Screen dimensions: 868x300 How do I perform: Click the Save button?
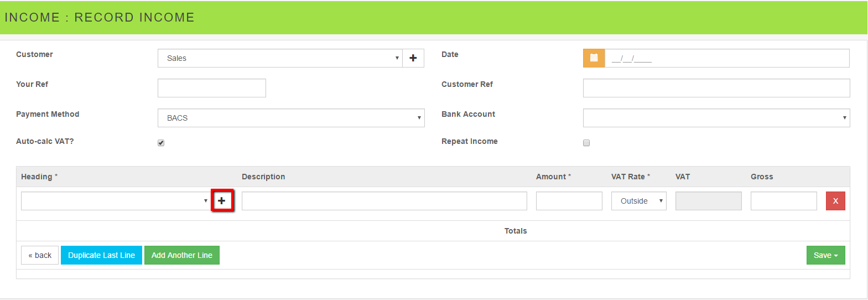click(825, 255)
